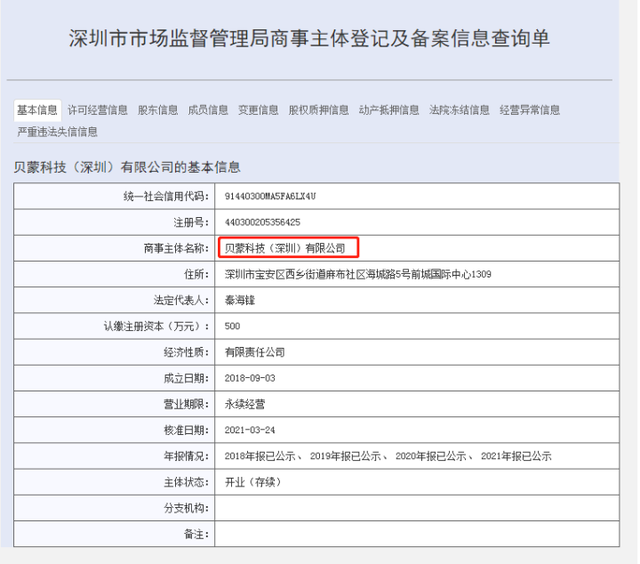Open the 法院冻结信息 tab
Viewport: 640px width, 564px height.
(x=459, y=110)
